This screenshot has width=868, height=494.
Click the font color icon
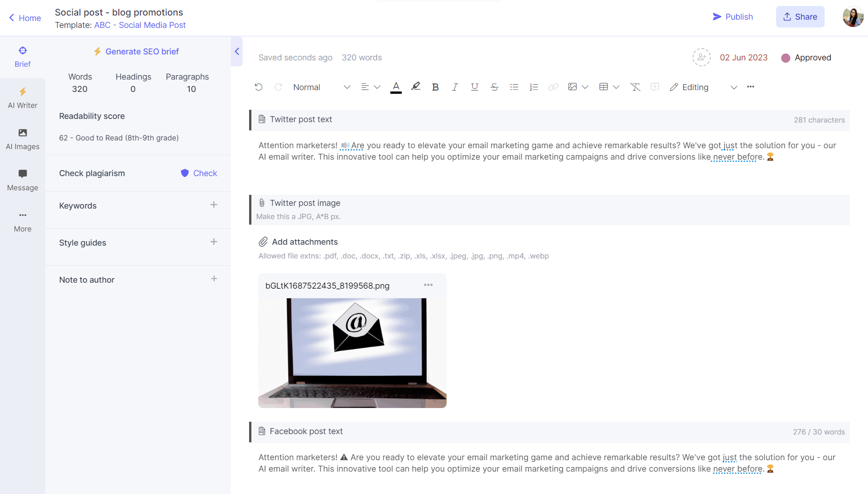coord(396,87)
